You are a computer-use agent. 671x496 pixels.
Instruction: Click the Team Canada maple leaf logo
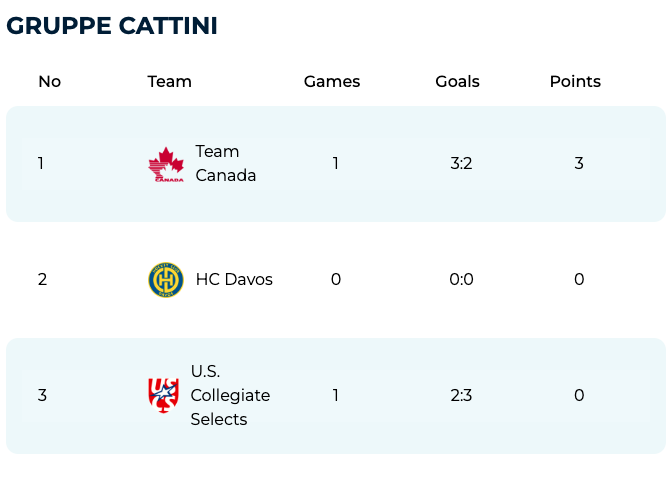(x=166, y=164)
